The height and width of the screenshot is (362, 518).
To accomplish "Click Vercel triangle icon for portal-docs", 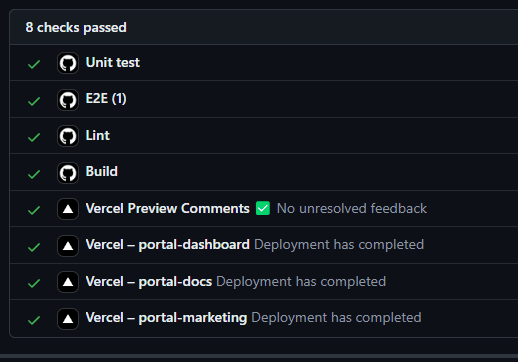I will pos(68,282).
